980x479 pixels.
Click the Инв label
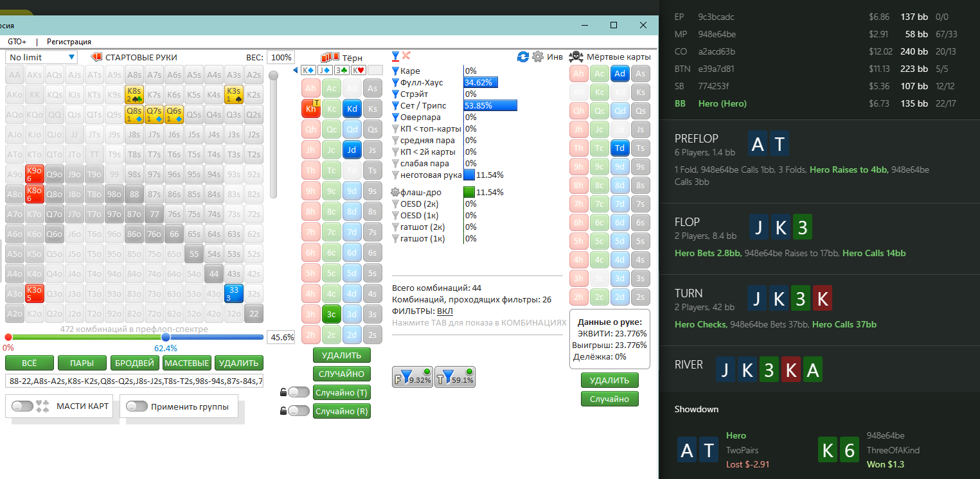[555, 57]
